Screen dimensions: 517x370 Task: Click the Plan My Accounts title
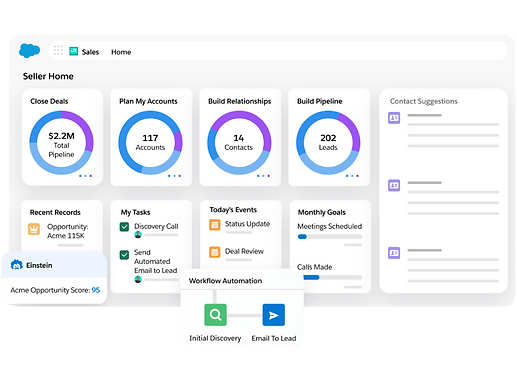[148, 101]
